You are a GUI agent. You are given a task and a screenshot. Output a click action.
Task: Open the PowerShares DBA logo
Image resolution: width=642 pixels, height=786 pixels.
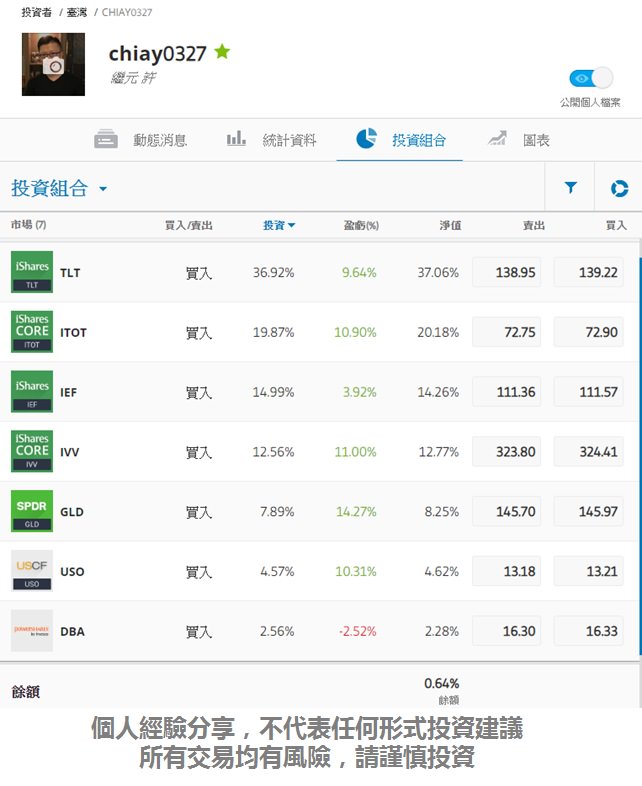pos(32,631)
